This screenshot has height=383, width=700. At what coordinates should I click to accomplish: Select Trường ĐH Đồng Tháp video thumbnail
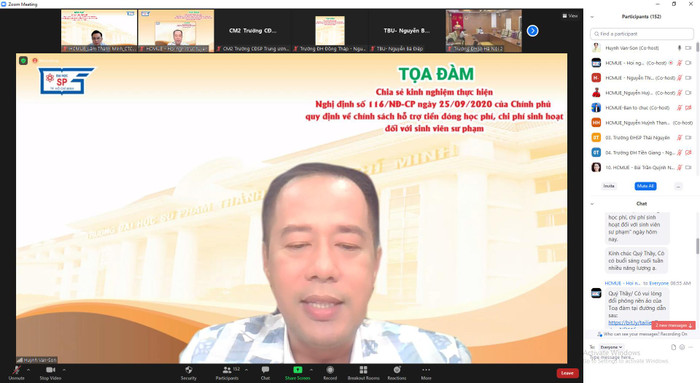(330, 31)
